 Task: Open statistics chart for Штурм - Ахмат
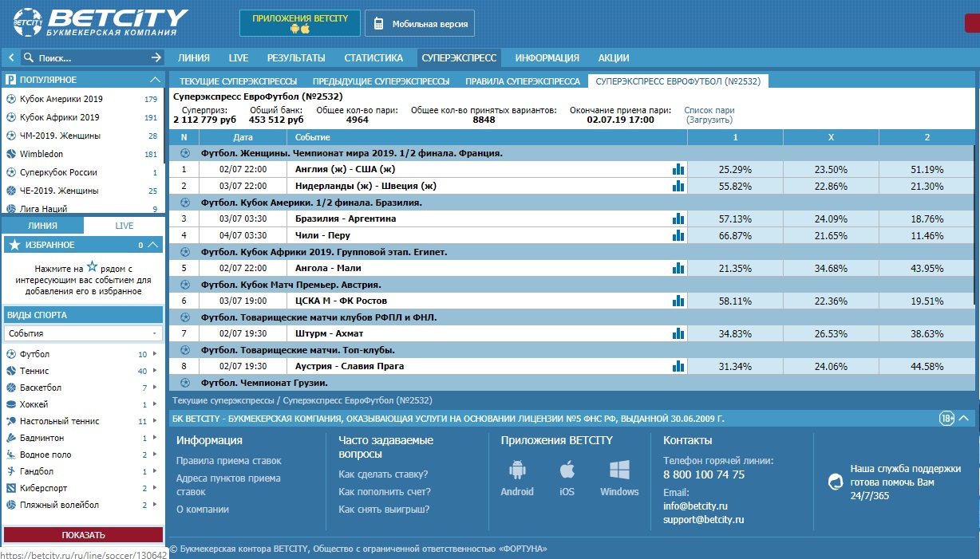click(x=678, y=333)
